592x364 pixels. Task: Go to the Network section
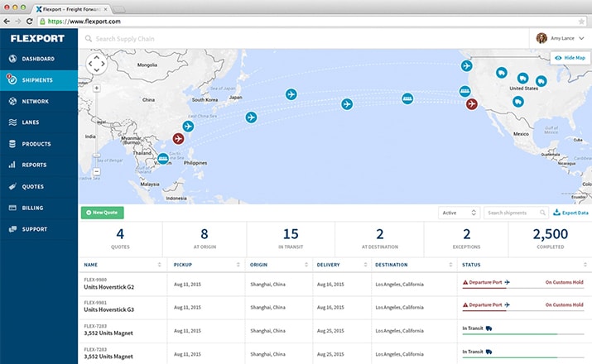pos(39,102)
